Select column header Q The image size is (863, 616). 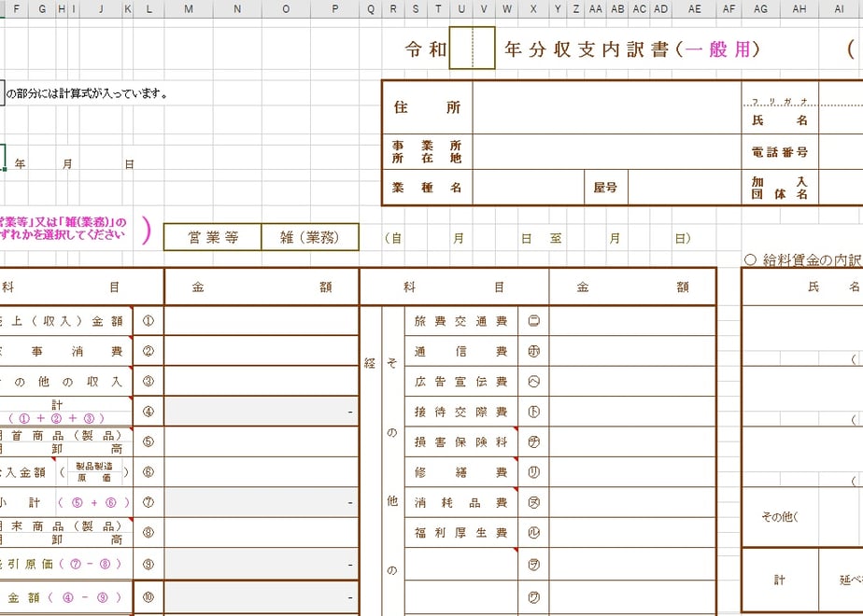click(x=371, y=8)
